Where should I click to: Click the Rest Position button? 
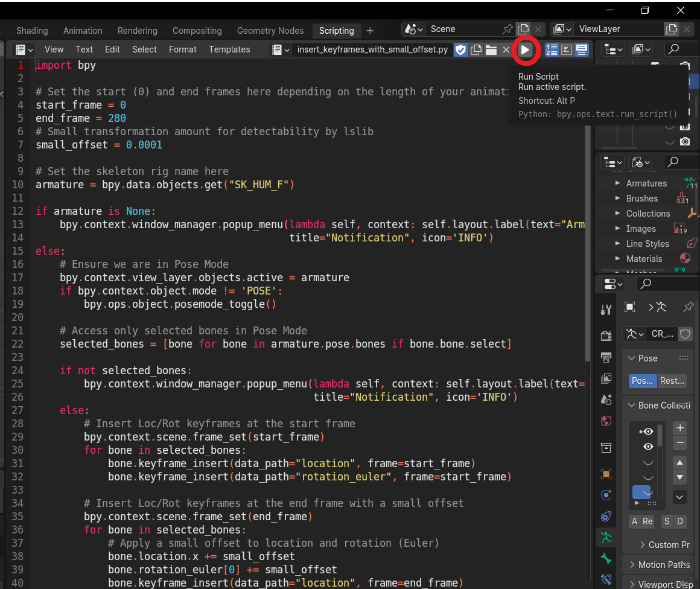pos(672,381)
